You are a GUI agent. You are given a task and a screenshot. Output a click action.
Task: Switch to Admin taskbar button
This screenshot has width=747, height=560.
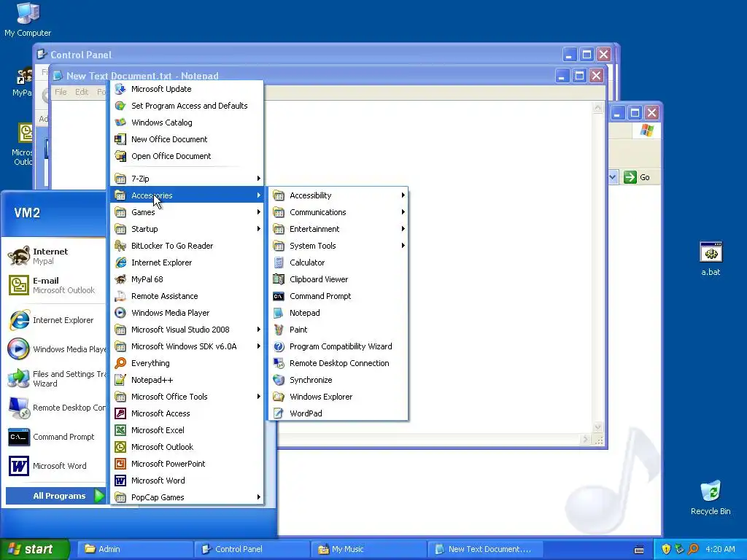(x=135, y=549)
